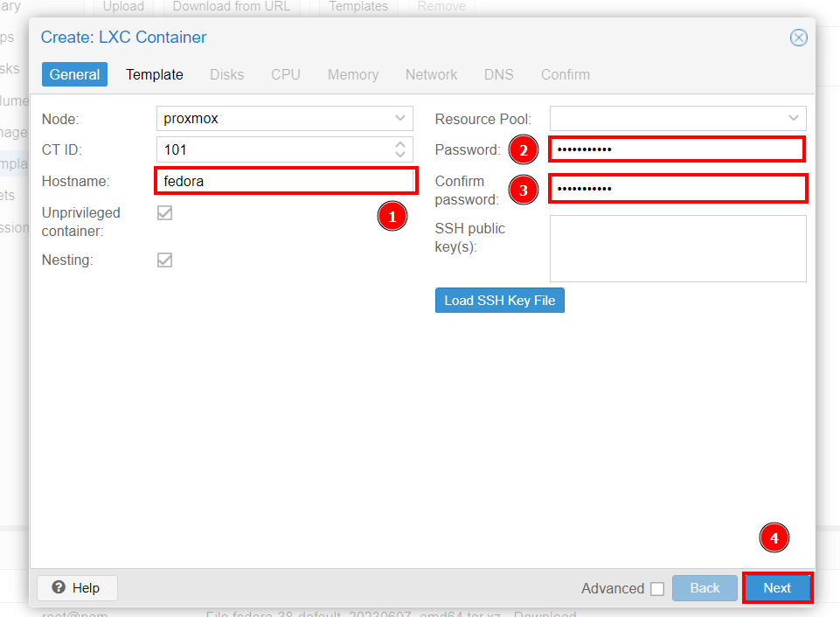Click the CT ID number field
Viewport: 840px width, 617px height.
click(x=273, y=149)
